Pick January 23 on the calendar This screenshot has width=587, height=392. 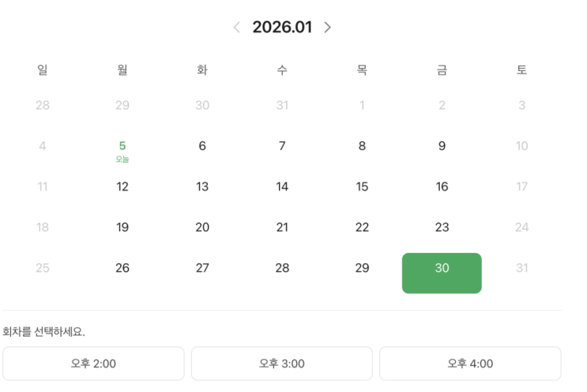coord(442,228)
